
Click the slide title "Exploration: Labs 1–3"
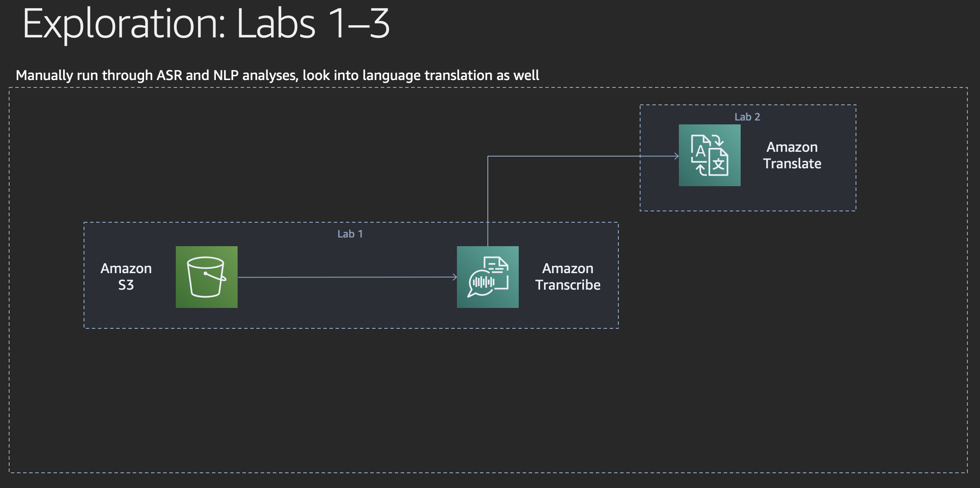(206, 24)
